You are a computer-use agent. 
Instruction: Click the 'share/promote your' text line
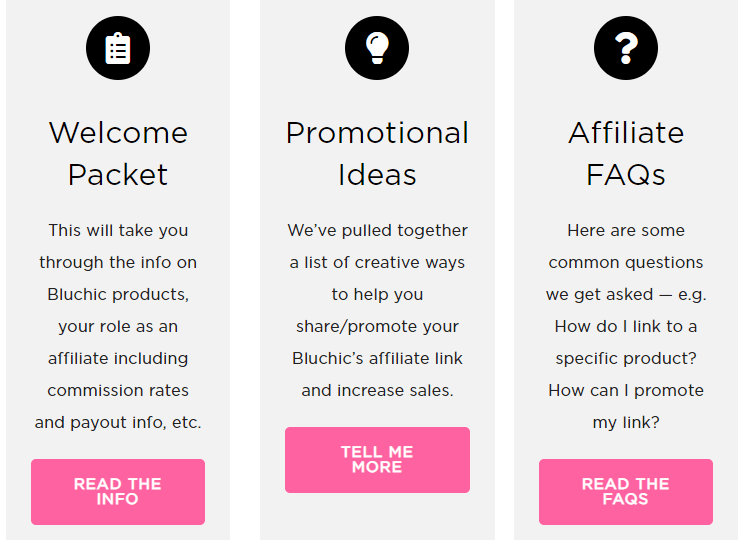tap(377, 326)
